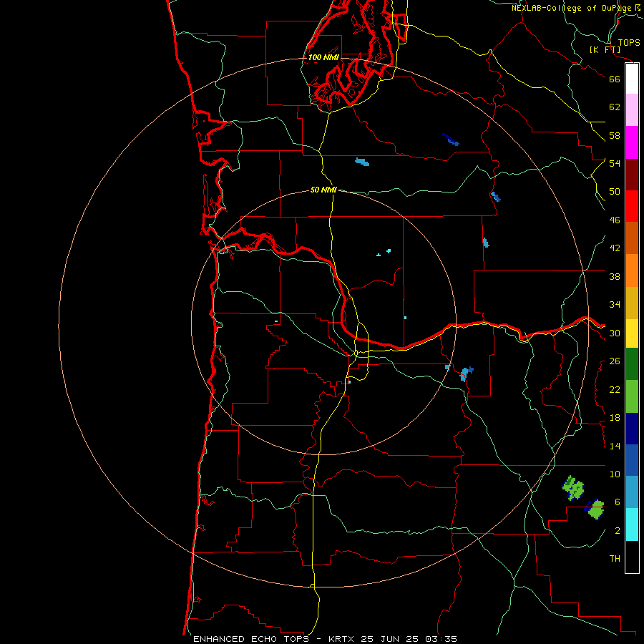Click the white 66 K FT legend swatch
This screenshot has height=644, width=644.
click(x=632, y=79)
